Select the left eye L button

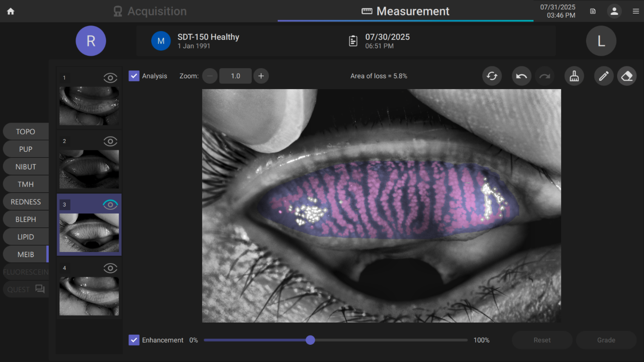601,41
